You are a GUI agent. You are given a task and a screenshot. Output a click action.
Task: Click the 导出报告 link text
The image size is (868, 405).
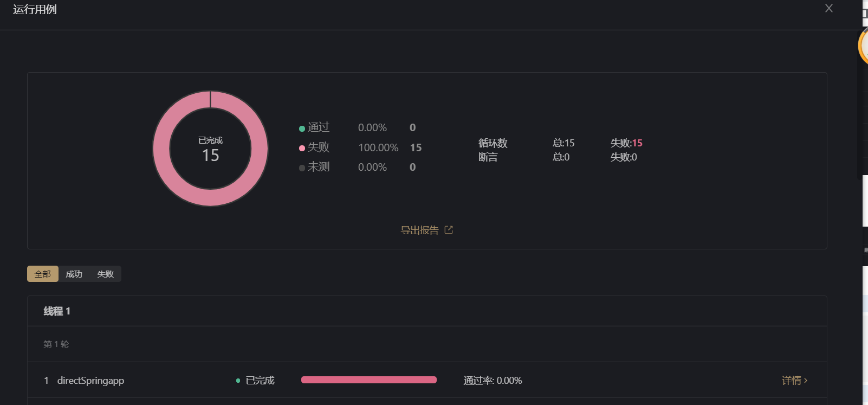coord(419,230)
